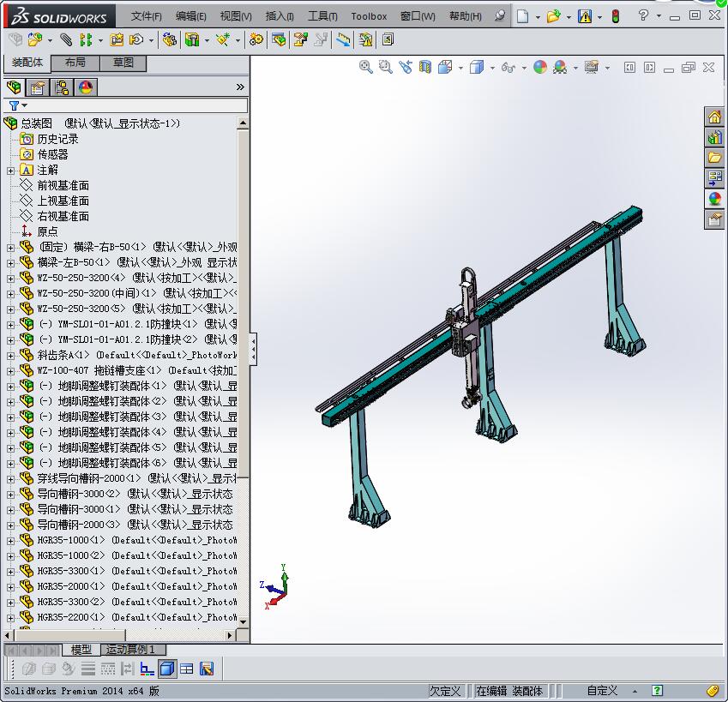This screenshot has width=728, height=702.
Task: Open the PropertyManager panel tab
Action: [38, 87]
